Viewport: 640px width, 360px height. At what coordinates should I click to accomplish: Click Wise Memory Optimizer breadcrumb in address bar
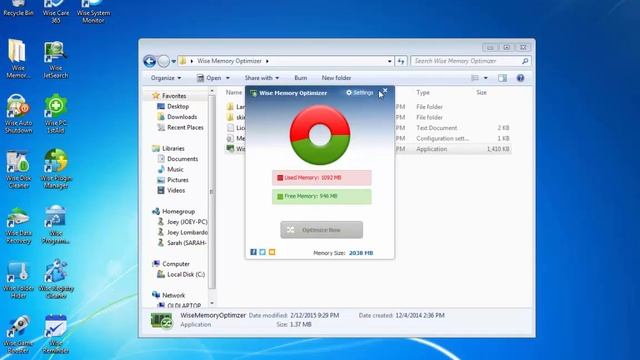pos(229,61)
